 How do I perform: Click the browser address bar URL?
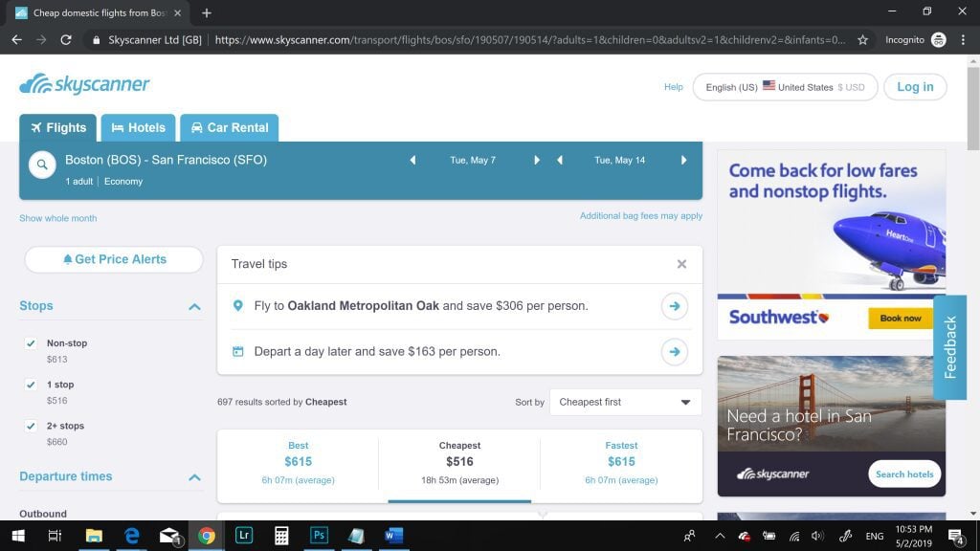click(x=530, y=39)
